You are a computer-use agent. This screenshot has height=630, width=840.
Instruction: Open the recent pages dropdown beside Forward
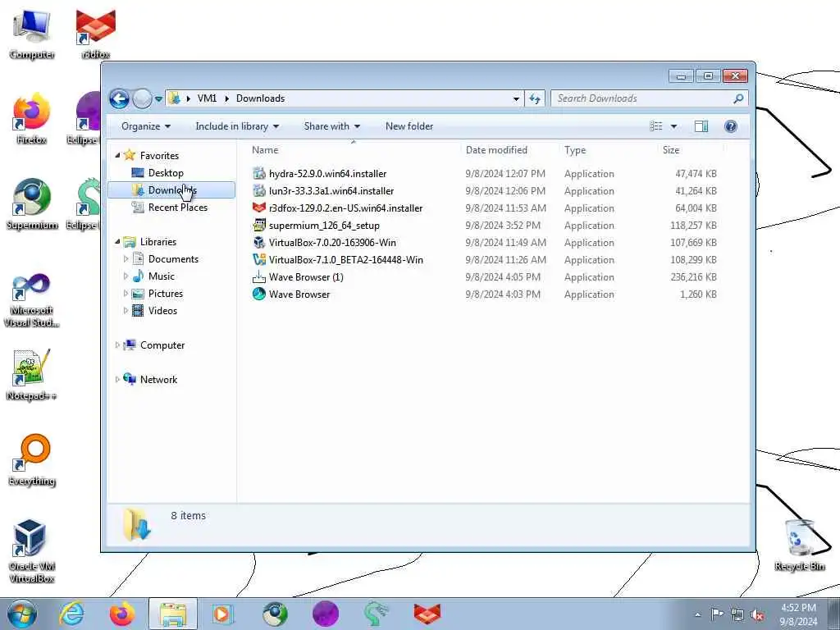click(x=158, y=99)
